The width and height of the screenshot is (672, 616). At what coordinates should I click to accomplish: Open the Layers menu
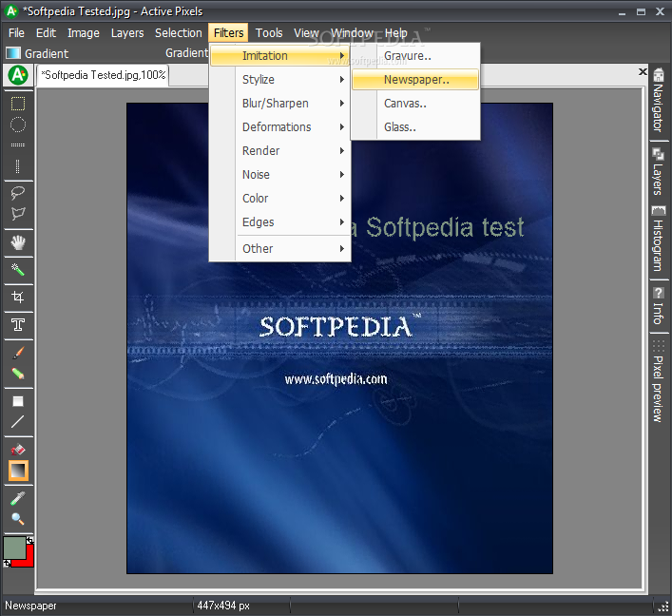coord(126,33)
